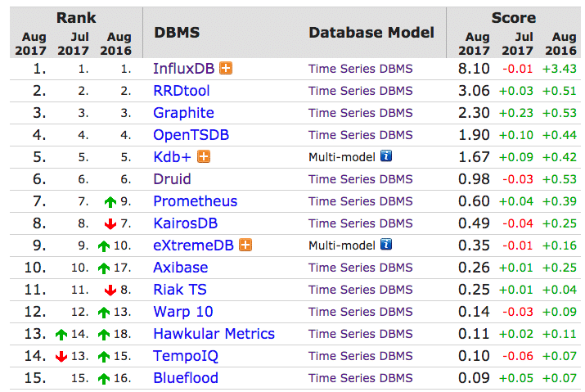Open the Riak TS link
This screenshot has height=392, width=585.
pyautogui.click(x=180, y=290)
